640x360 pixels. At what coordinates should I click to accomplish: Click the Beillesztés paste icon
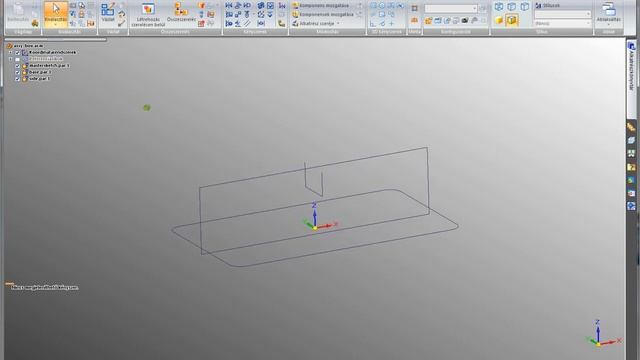pos(18,12)
